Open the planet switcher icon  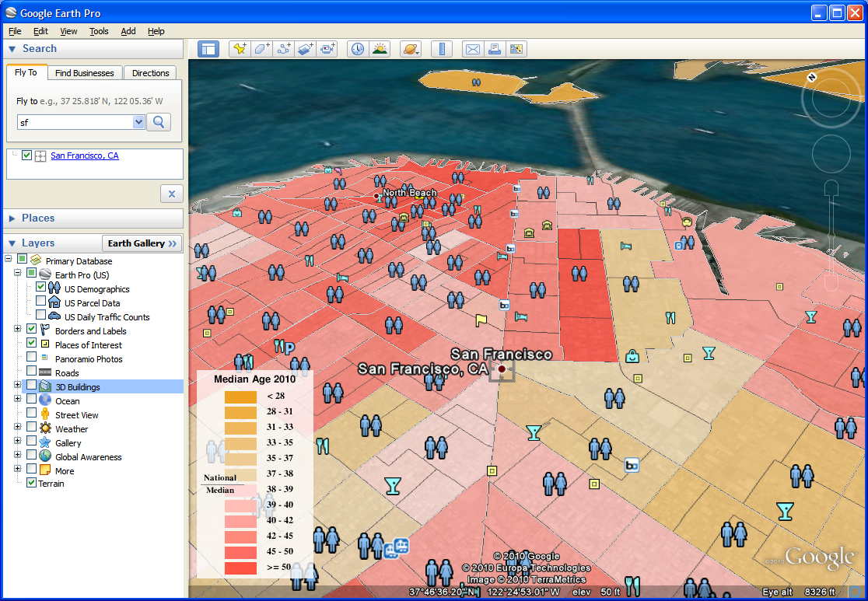pos(411,49)
